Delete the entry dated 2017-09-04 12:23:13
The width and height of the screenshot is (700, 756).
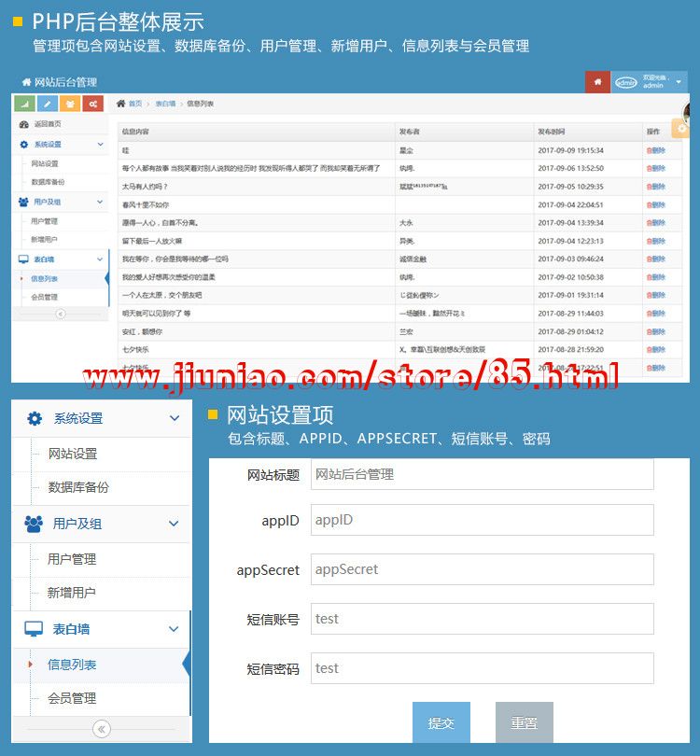point(655,241)
